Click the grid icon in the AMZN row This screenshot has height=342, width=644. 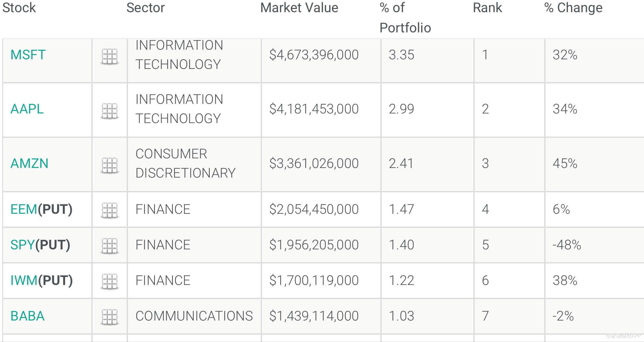tap(109, 165)
